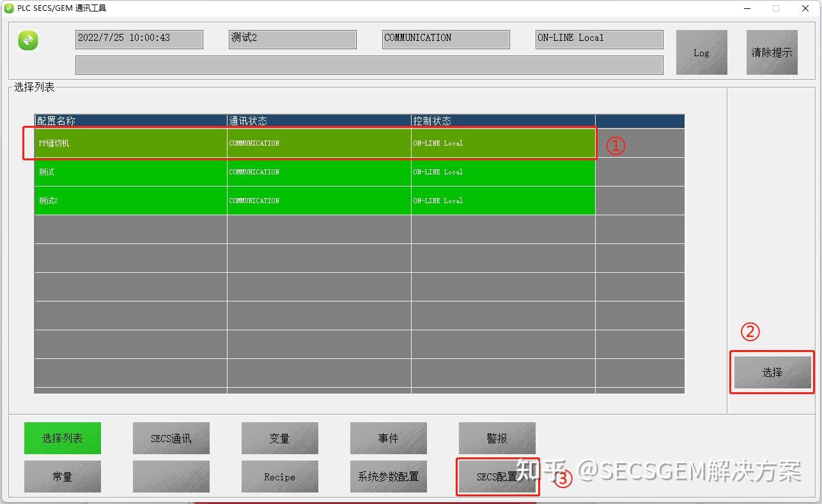Open the Log panel
This screenshot has height=504, width=822.
tap(701, 52)
